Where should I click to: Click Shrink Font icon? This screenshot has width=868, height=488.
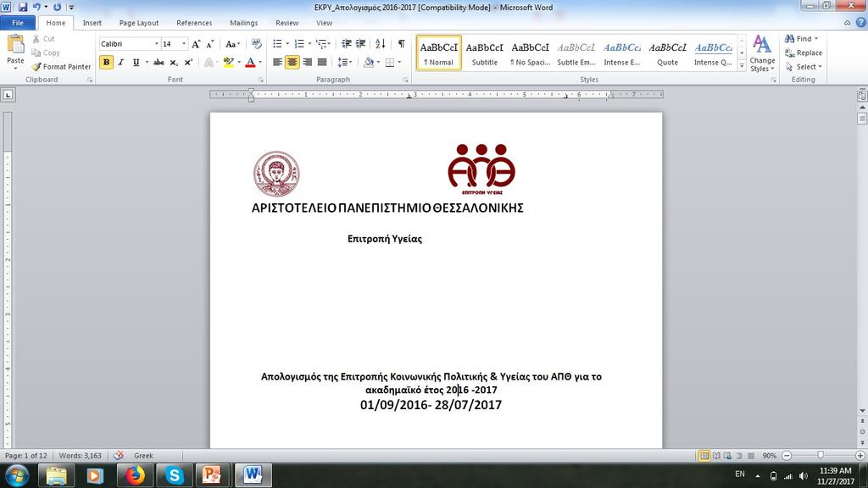[x=210, y=44]
